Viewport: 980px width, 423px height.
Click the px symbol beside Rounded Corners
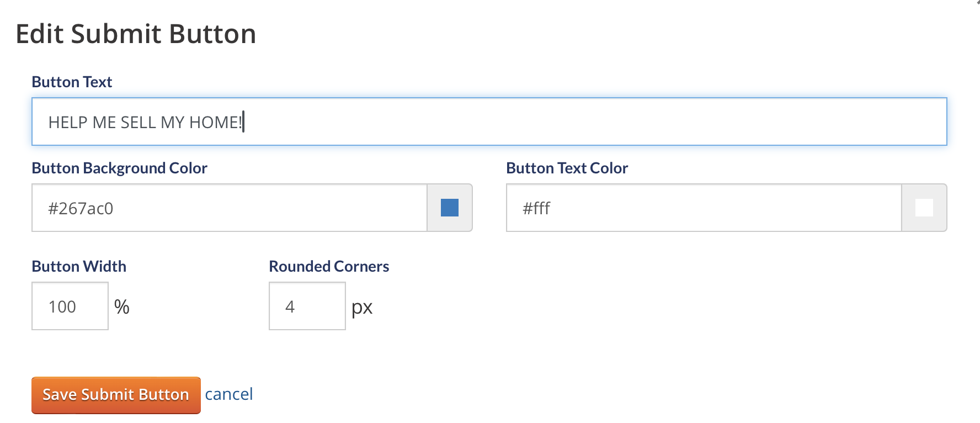pos(362,307)
